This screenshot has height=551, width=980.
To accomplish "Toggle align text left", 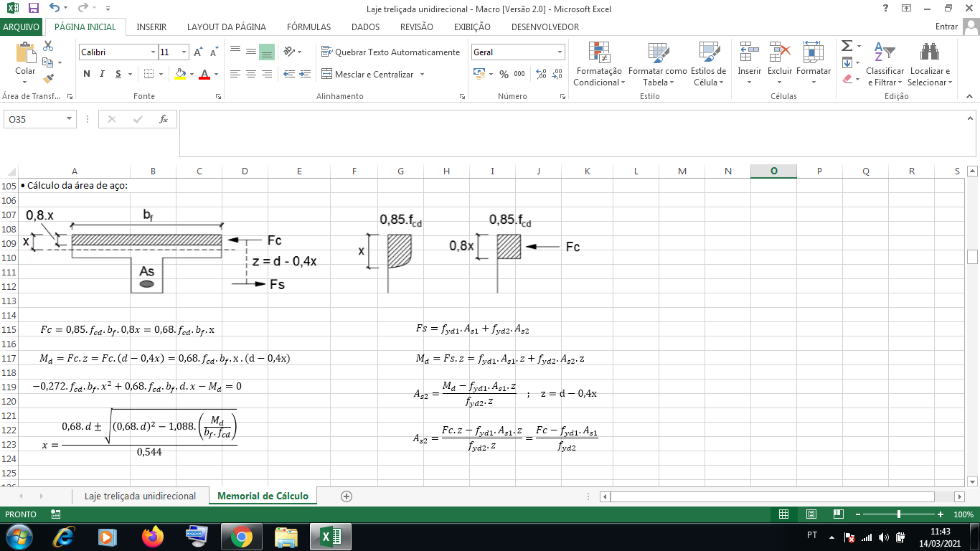I will tap(235, 74).
